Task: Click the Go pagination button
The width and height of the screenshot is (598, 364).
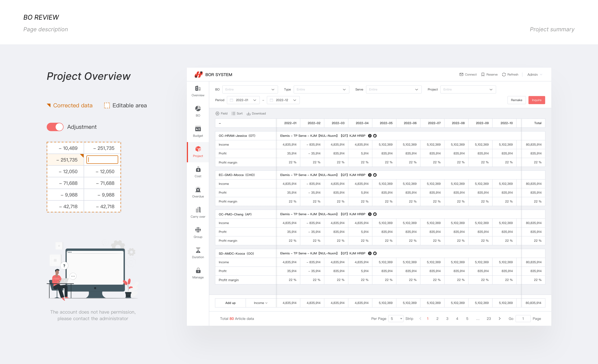Action: click(x=511, y=318)
